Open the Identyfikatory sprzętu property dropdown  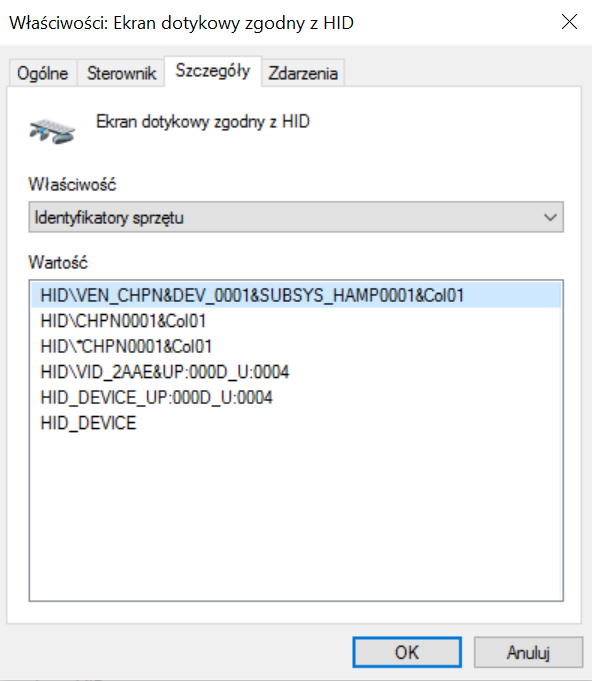(x=296, y=217)
